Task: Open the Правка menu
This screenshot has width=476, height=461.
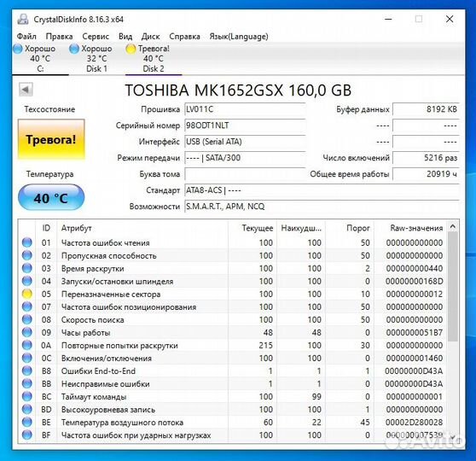Action: (x=59, y=37)
